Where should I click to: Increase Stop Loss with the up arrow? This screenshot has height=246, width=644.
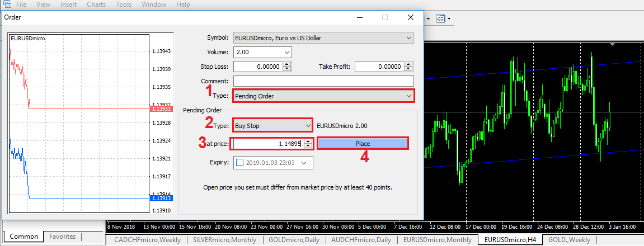pos(287,64)
